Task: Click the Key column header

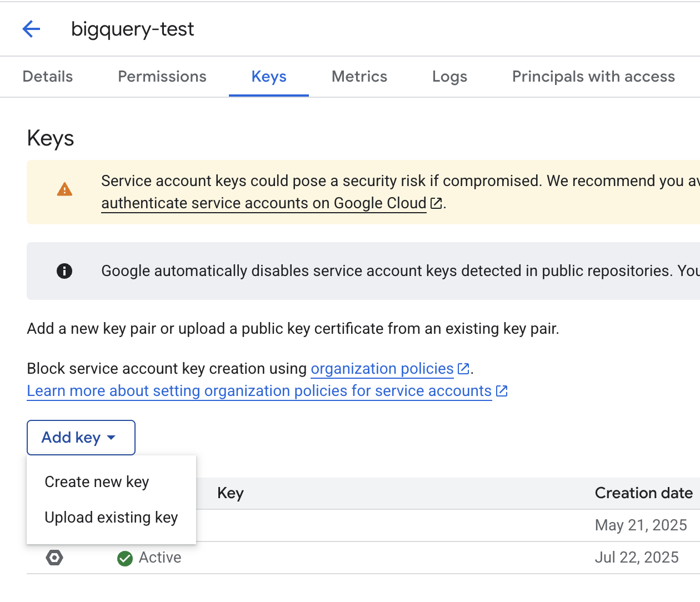Action: tap(230, 493)
